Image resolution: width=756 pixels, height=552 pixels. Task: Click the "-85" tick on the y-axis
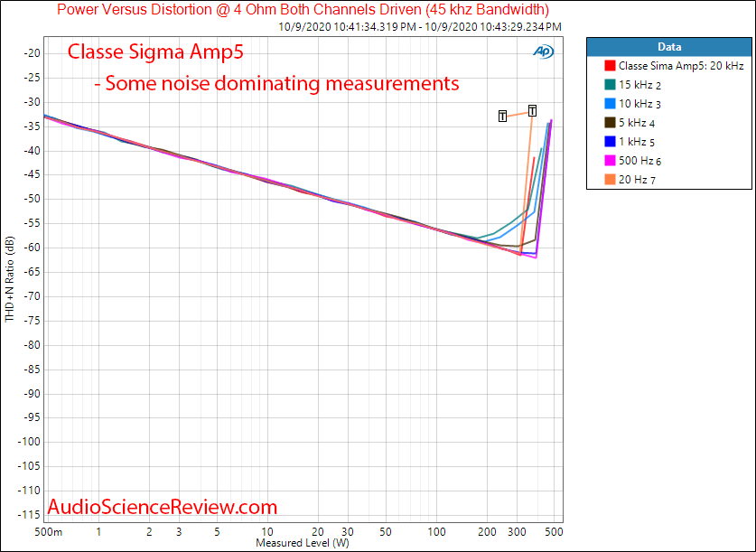(x=32, y=370)
